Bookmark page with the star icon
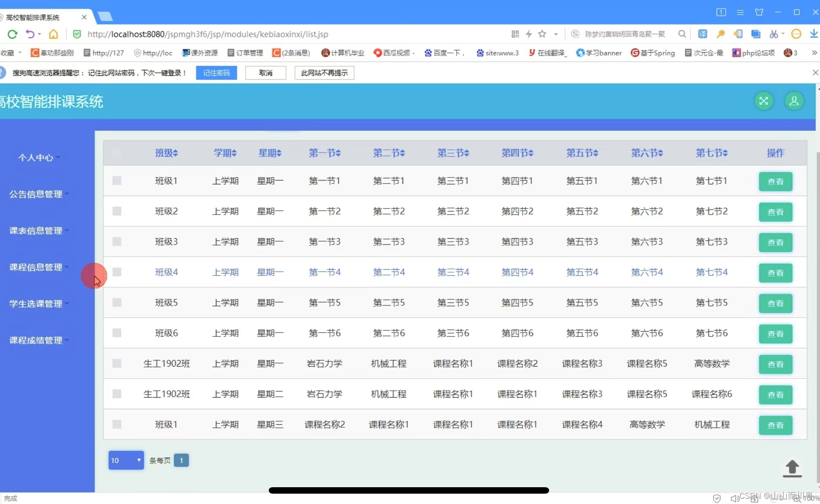The height and width of the screenshot is (504, 820). (x=542, y=34)
